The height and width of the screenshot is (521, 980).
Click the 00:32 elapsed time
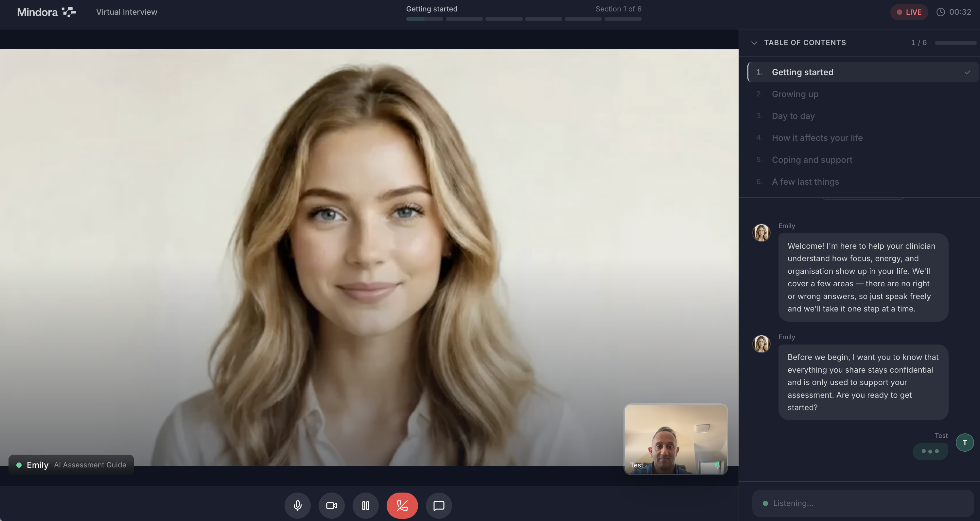pyautogui.click(x=960, y=12)
